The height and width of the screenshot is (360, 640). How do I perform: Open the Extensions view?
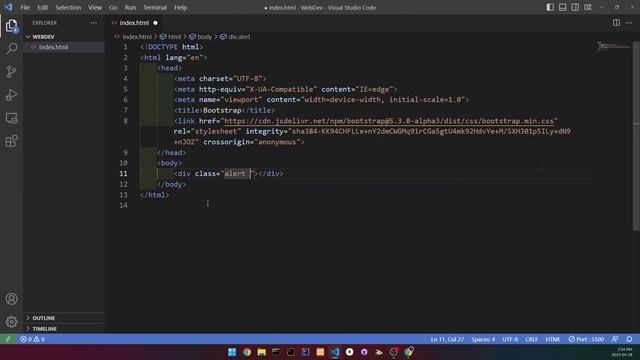(11, 141)
